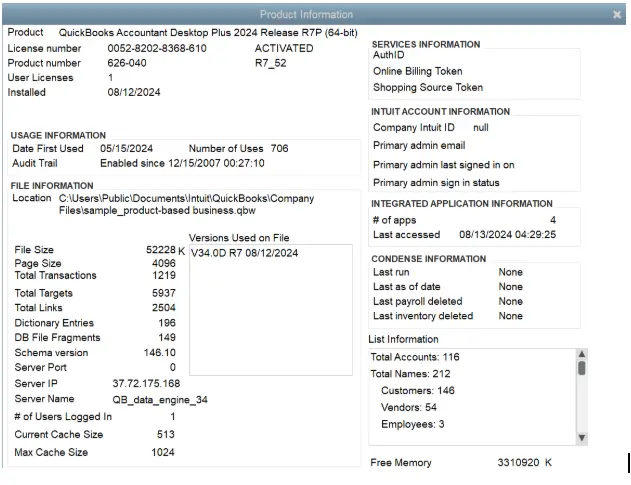Image resolution: width=631 pixels, height=485 pixels.
Task: Click the File Size value 52228
Action: tap(161, 250)
